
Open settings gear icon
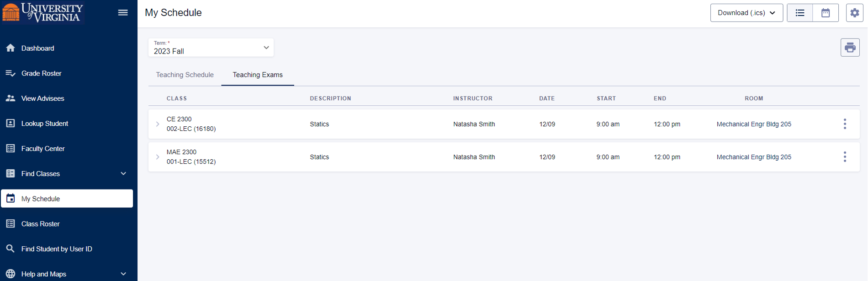coord(854,13)
